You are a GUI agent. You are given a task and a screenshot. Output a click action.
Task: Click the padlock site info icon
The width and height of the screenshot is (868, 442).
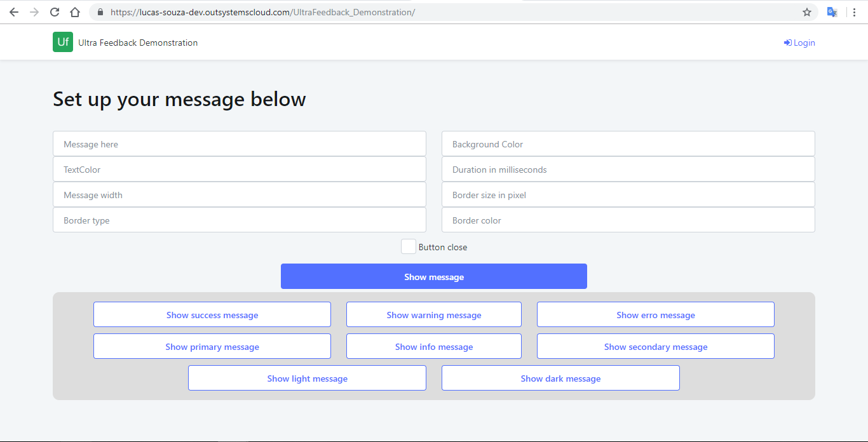point(100,12)
